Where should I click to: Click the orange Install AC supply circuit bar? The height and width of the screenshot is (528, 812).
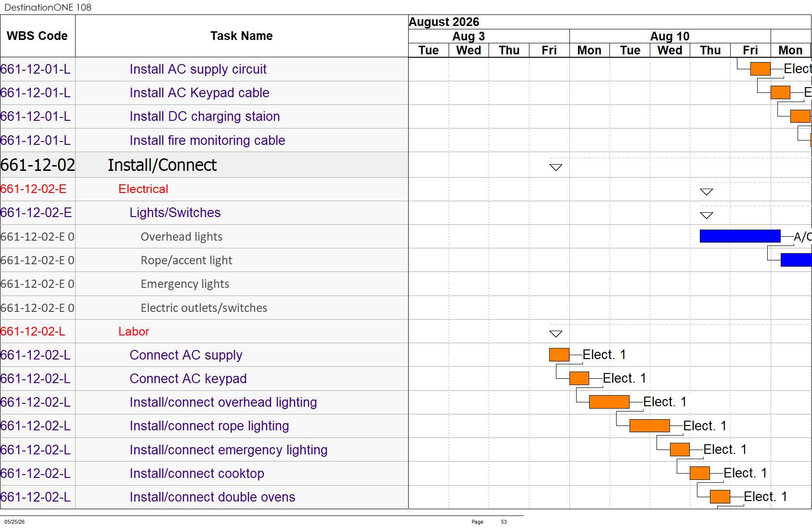760,69
